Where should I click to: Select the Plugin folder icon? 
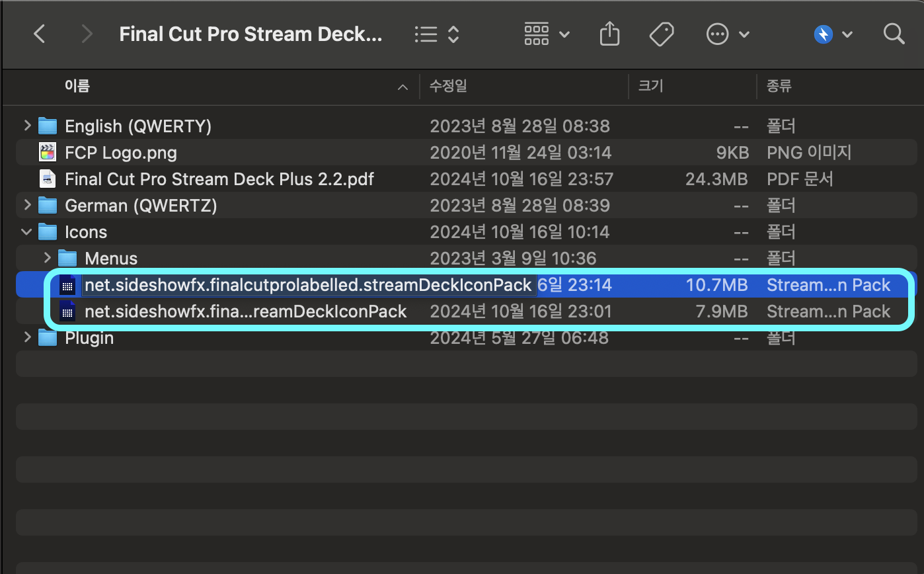click(48, 337)
